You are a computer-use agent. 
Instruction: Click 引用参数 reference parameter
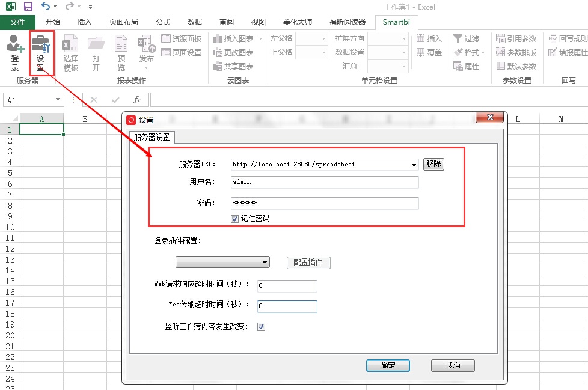coord(516,38)
